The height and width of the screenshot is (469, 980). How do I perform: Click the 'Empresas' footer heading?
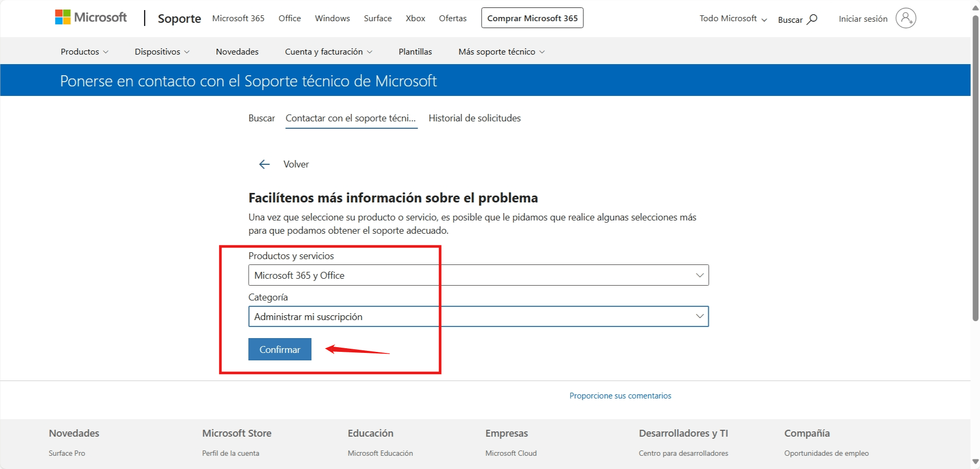(x=507, y=433)
